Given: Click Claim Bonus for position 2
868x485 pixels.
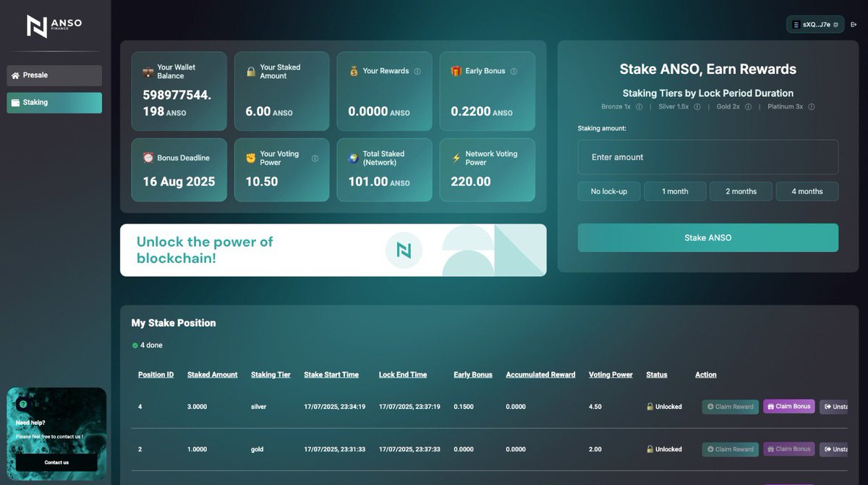Looking at the screenshot, I should tap(789, 450).
